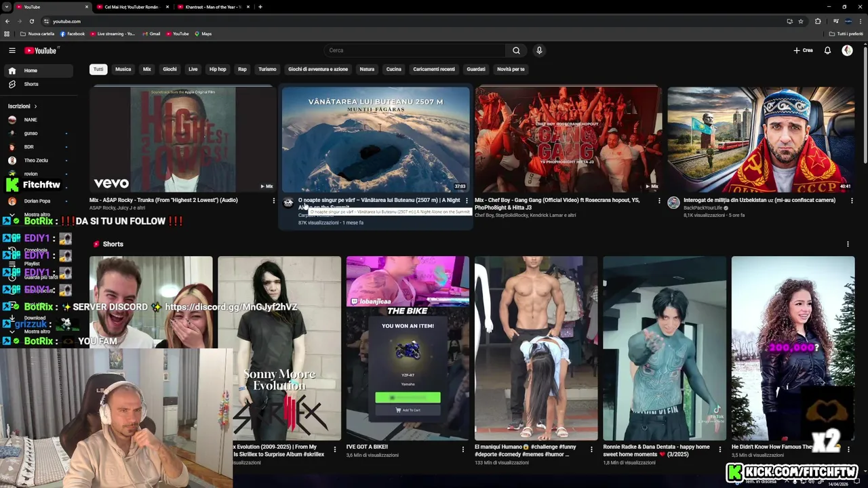Select the Caricamenti recenti chip
The image size is (868, 488).
pyautogui.click(x=434, y=69)
